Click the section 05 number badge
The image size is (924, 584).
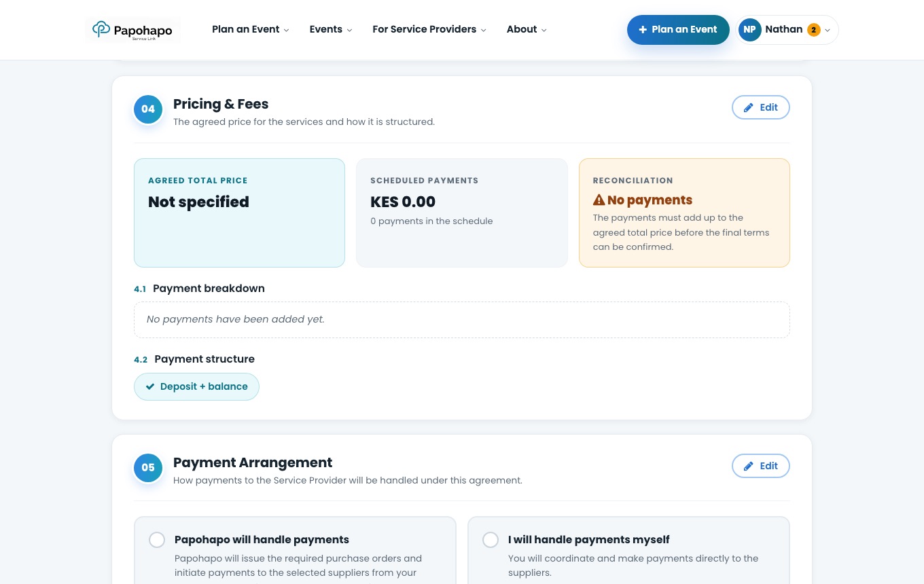click(x=148, y=468)
